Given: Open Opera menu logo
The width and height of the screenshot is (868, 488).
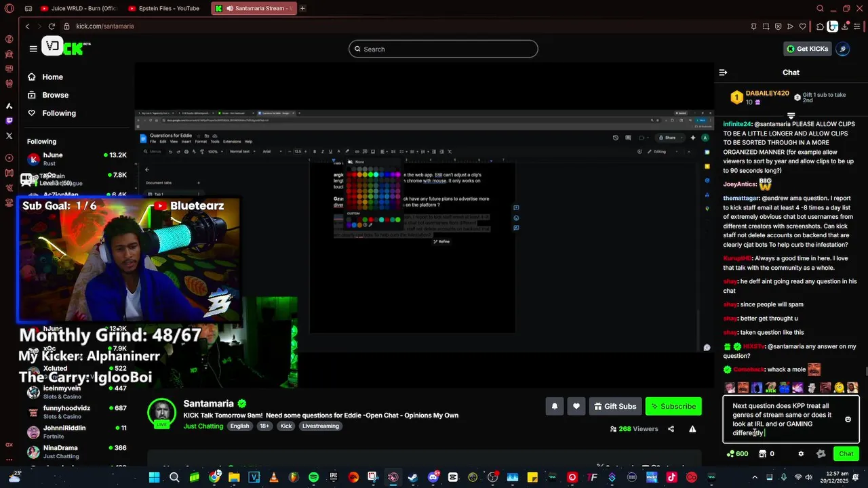Looking at the screenshot, I should (9, 8).
